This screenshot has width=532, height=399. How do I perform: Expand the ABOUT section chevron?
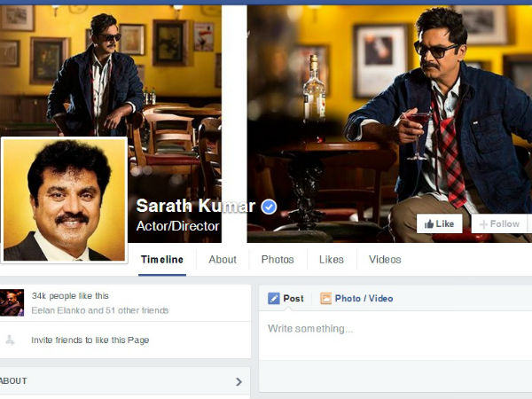pyautogui.click(x=239, y=381)
